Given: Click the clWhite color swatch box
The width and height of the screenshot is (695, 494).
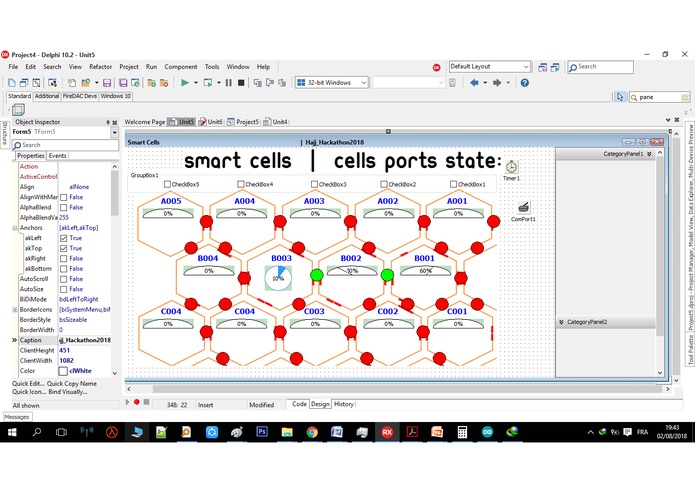Looking at the screenshot, I should pyautogui.click(x=63, y=371).
